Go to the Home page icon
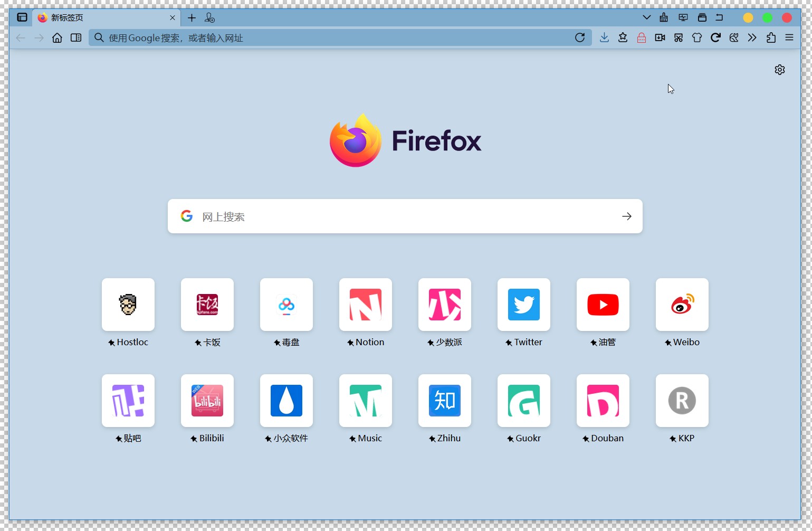812x531 pixels. [x=57, y=37]
